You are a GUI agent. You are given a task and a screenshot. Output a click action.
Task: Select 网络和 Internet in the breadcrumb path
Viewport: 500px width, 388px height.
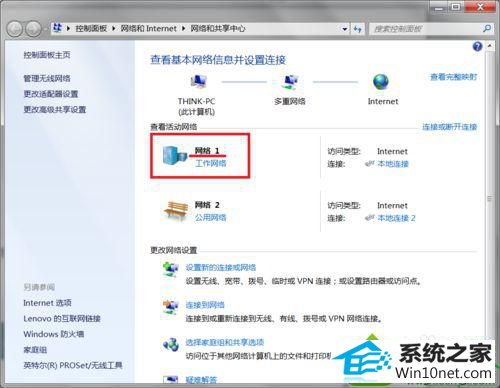click(148, 29)
